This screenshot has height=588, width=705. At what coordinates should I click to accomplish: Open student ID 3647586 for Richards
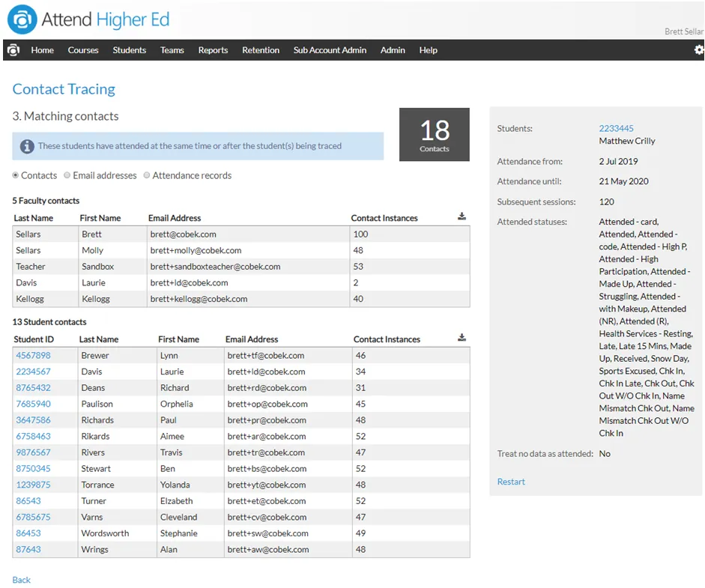click(x=33, y=420)
